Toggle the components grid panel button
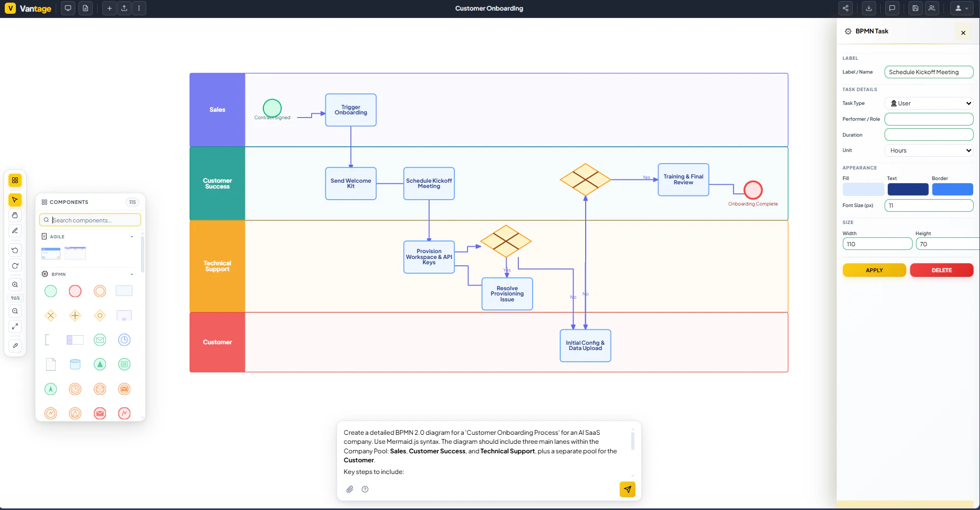Image resolution: width=980 pixels, height=510 pixels. tap(15, 181)
